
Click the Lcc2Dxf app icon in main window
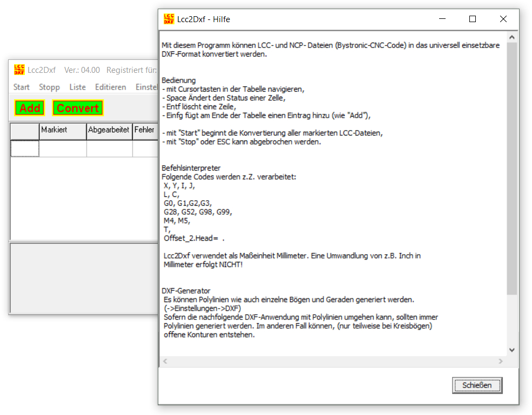click(19, 70)
